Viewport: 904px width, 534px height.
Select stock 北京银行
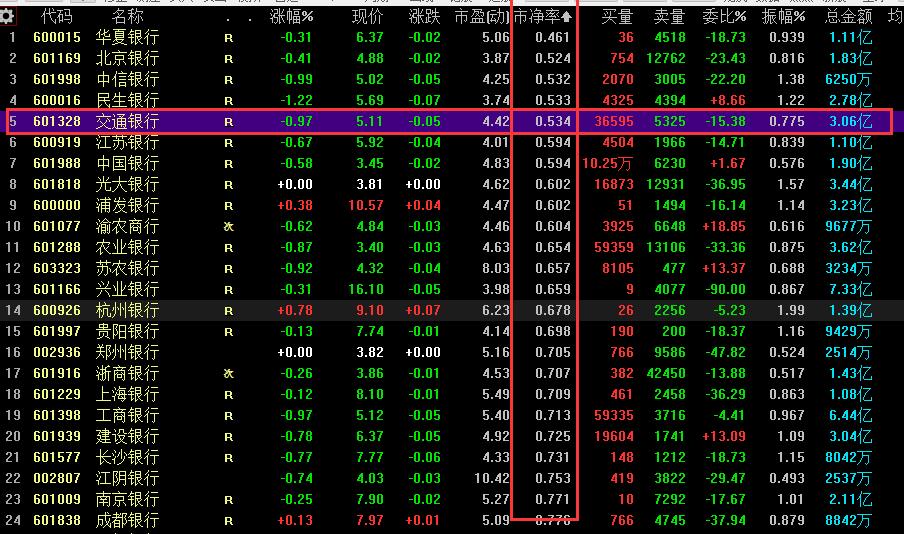click(x=127, y=58)
